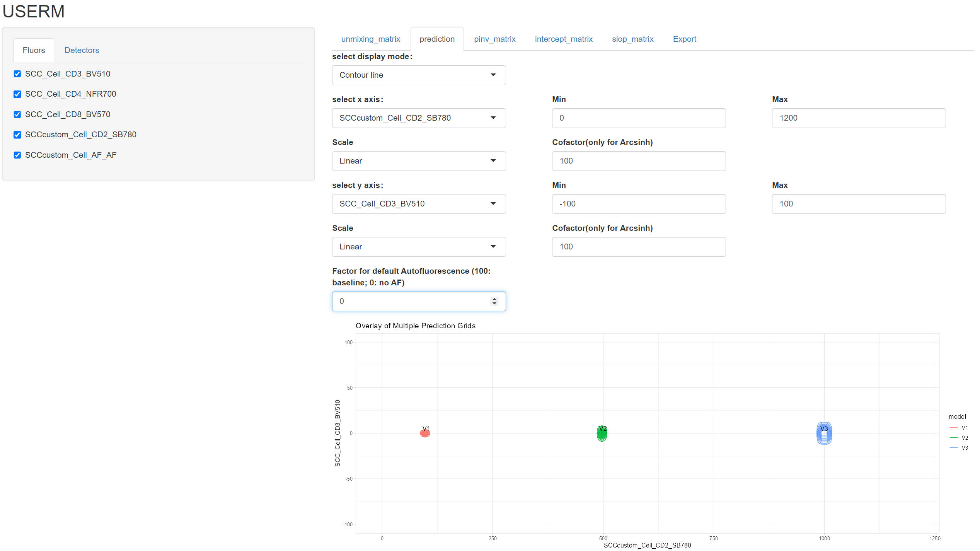Toggle SCCcustom_Cell_AF_AF checkbox

click(17, 155)
